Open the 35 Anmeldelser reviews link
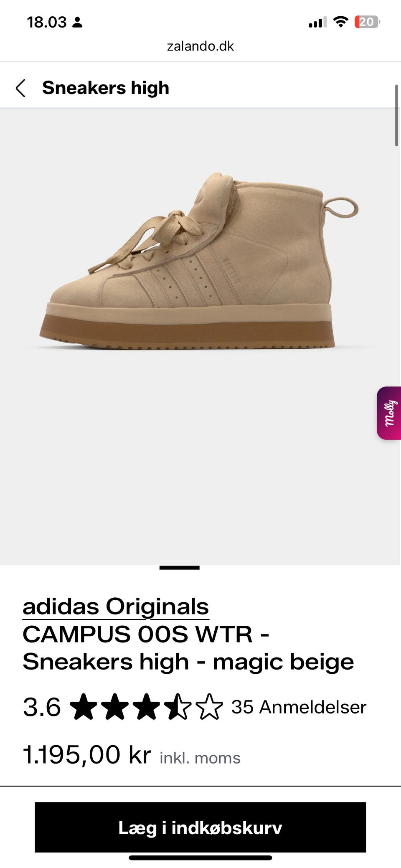The height and width of the screenshot is (868, 401). (299, 707)
